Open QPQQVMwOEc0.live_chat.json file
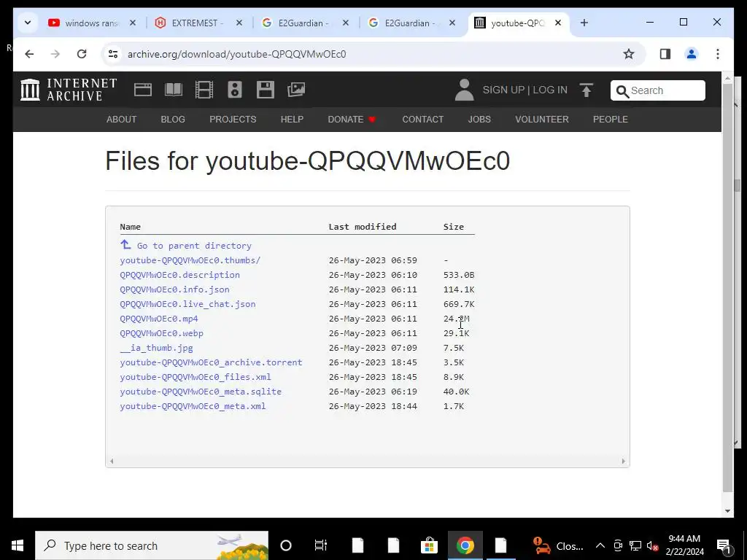 [x=187, y=304]
